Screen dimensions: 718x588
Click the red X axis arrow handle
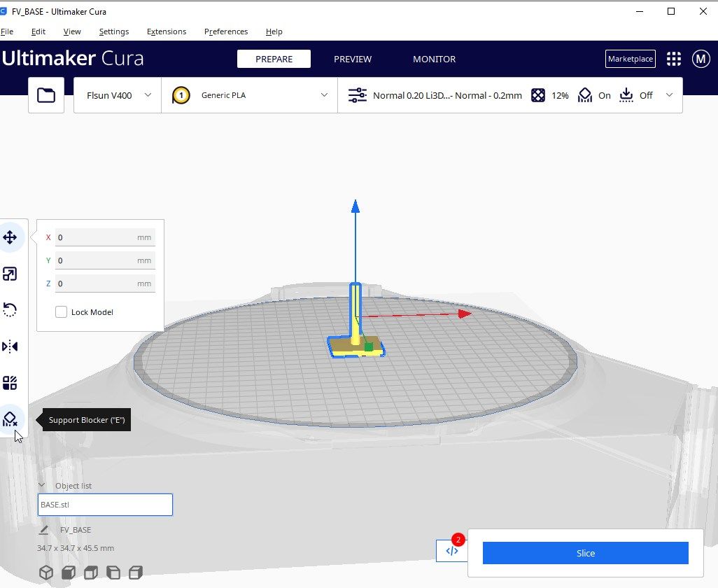(465, 314)
